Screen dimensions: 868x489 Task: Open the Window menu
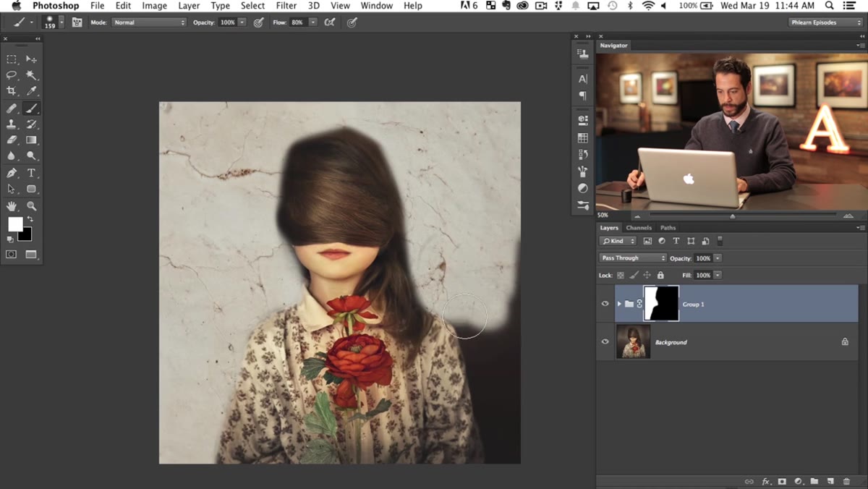tap(377, 6)
